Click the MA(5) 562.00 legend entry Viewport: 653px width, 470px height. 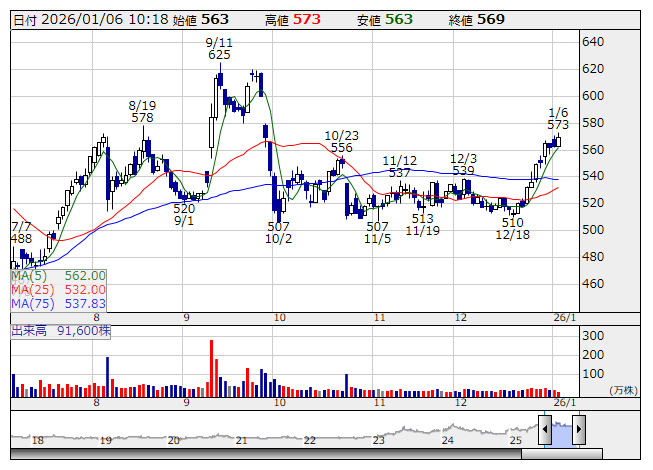click(58, 276)
